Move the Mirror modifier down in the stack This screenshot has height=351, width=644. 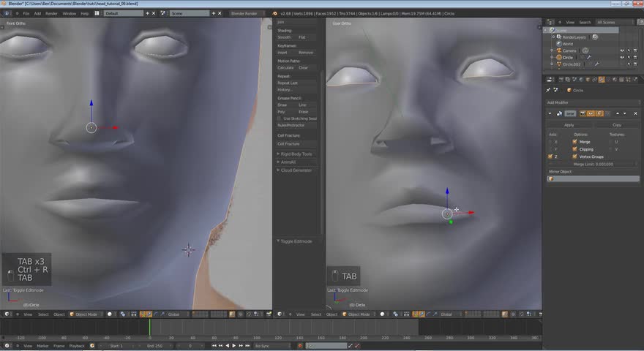pos(625,113)
